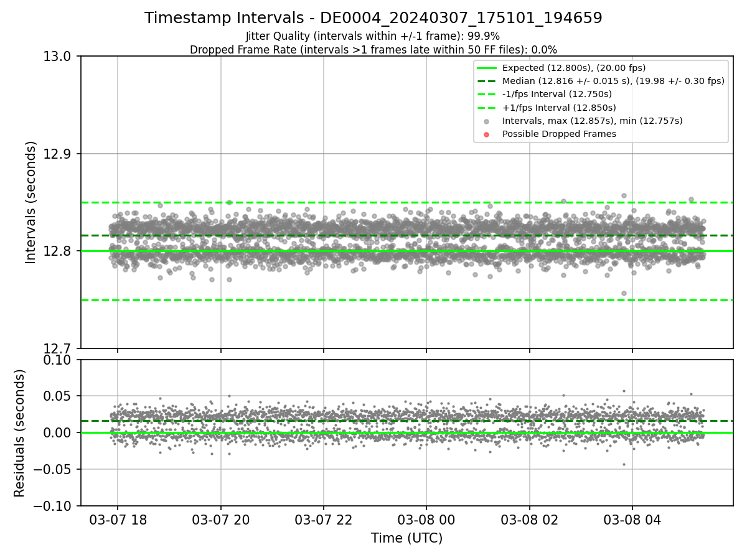The width and height of the screenshot is (747, 560).
Task: Click the x-axis tick label '03-07 22'
Action: tap(324, 520)
